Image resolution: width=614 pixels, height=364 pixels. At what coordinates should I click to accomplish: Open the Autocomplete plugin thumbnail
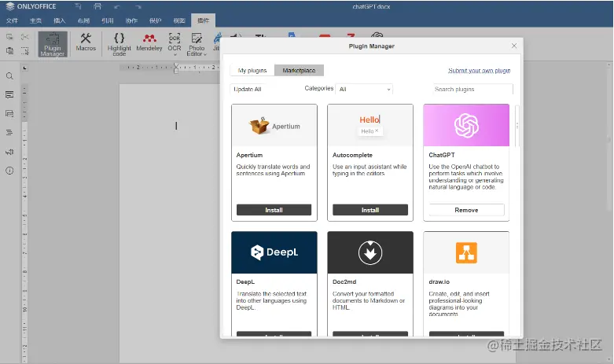(370, 125)
